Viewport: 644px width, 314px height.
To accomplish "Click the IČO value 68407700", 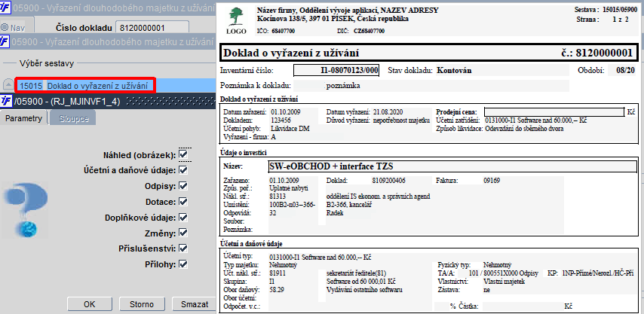I will (283, 31).
